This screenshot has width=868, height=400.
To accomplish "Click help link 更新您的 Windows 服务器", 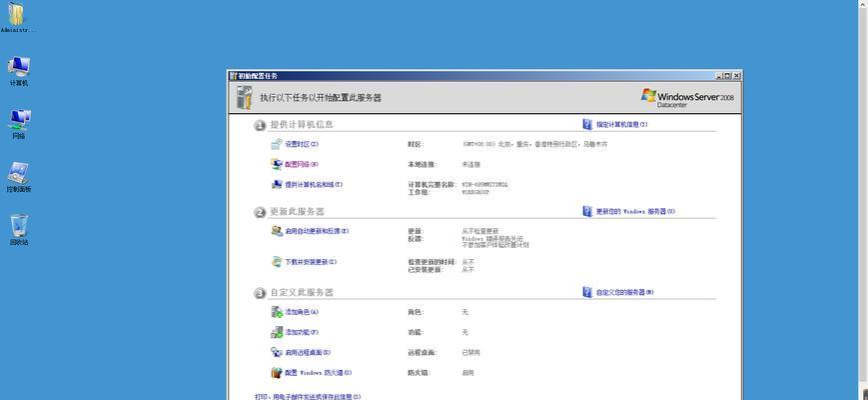I will (635, 212).
